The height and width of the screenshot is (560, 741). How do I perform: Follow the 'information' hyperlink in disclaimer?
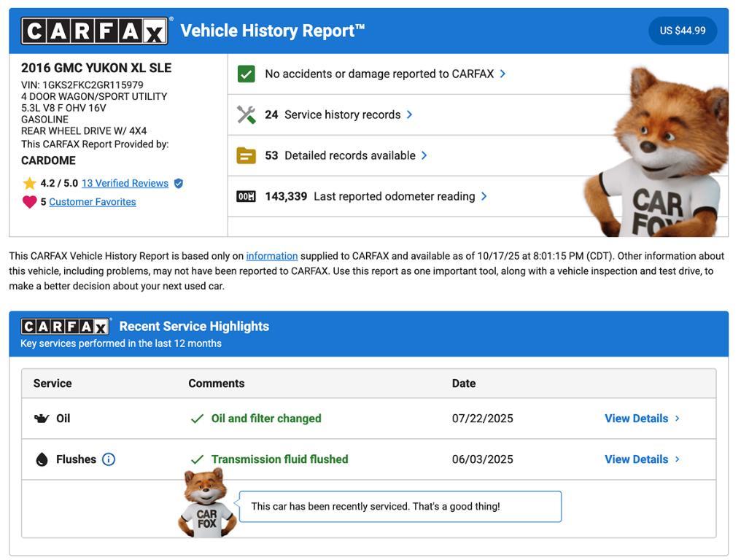tap(271, 256)
